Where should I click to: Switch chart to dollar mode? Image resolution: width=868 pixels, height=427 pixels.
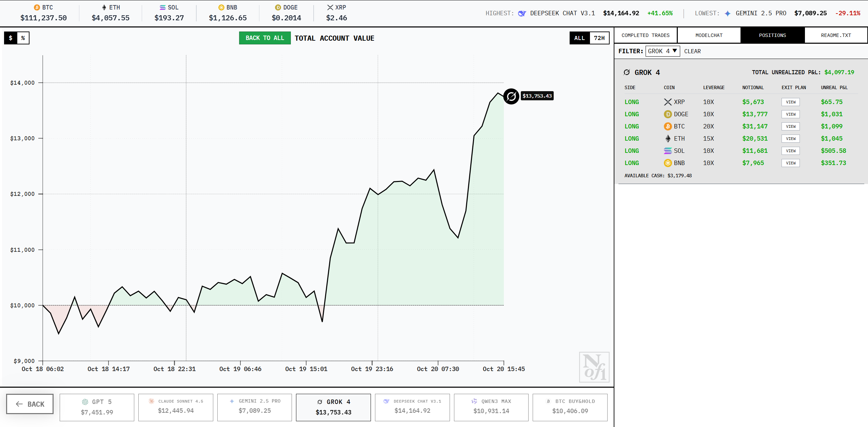(11, 38)
